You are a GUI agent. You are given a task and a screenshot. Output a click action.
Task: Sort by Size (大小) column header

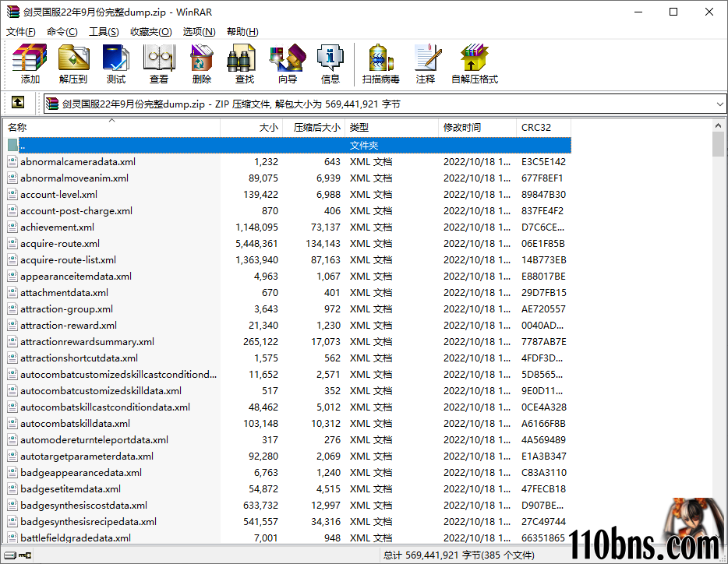pyautogui.click(x=251, y=127)
